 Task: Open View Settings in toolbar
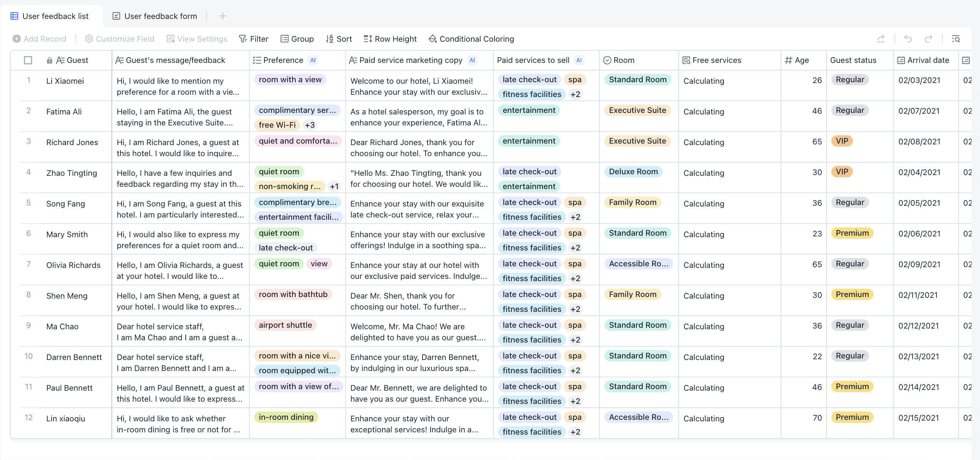(197, 39)
